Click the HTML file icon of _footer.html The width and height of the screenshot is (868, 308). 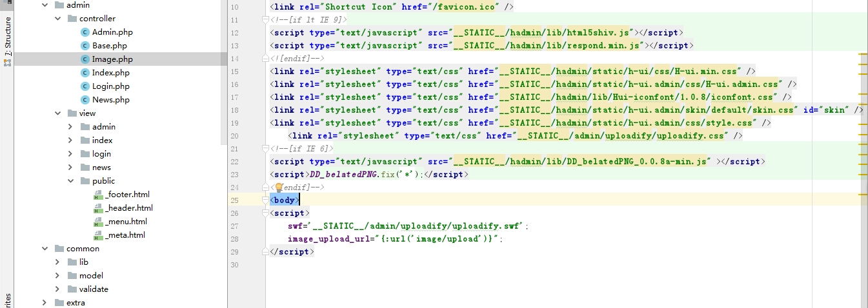coord(98,195)
